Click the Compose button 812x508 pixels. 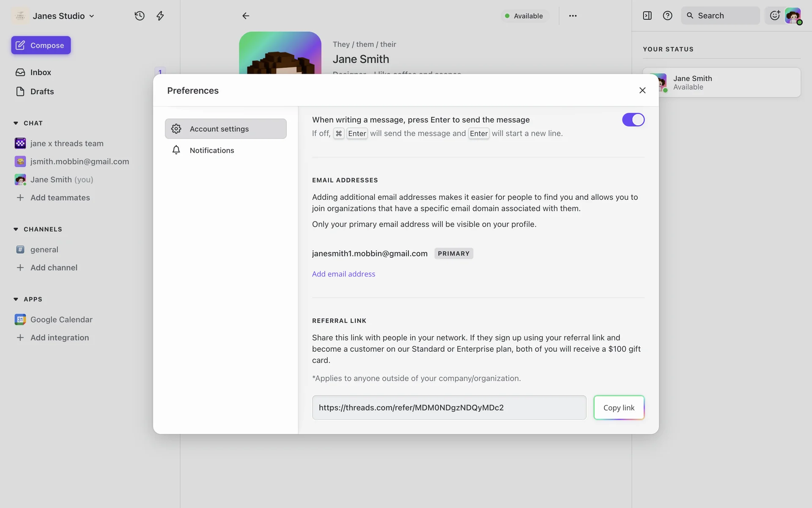41,45
